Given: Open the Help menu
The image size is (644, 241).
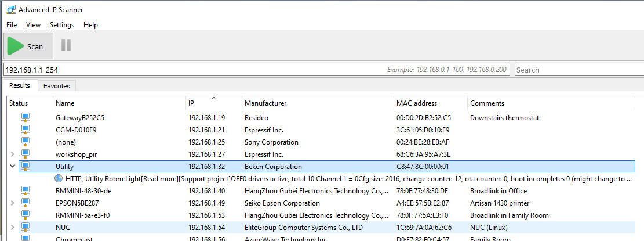Looking at the screenshot, I should pos(91,24).
